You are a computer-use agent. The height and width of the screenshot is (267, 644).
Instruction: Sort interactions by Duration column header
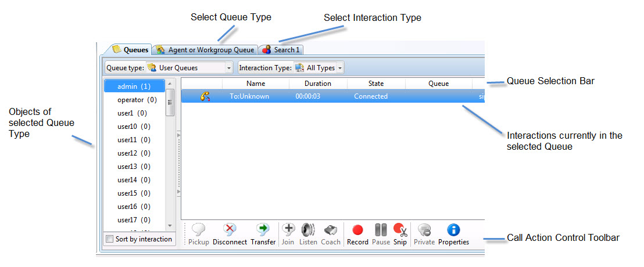pyautogui.click(x=318, y=84)
